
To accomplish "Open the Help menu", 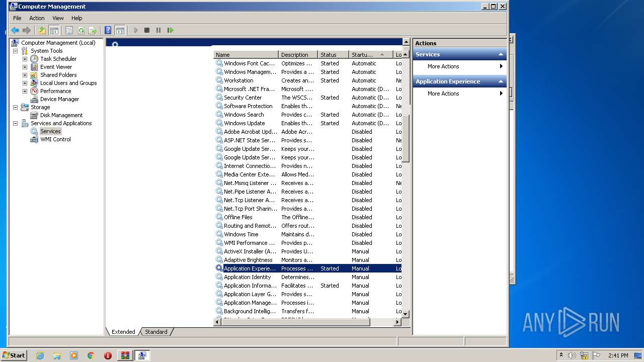I will (x=76, y=18).
